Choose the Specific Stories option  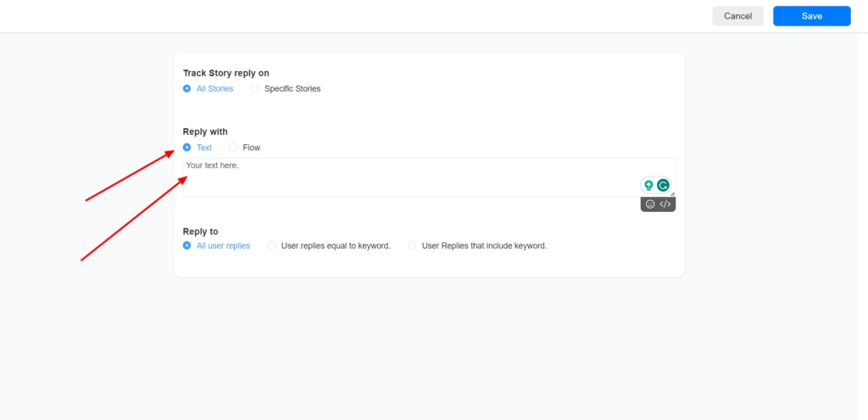(255, 89)
